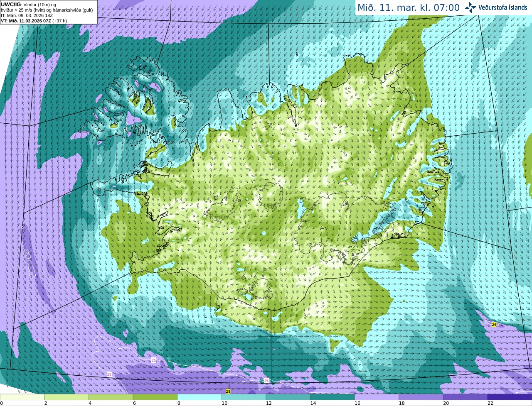Click legend scale label 20
The image size is (532, 406).
click(x=446, y=403)
